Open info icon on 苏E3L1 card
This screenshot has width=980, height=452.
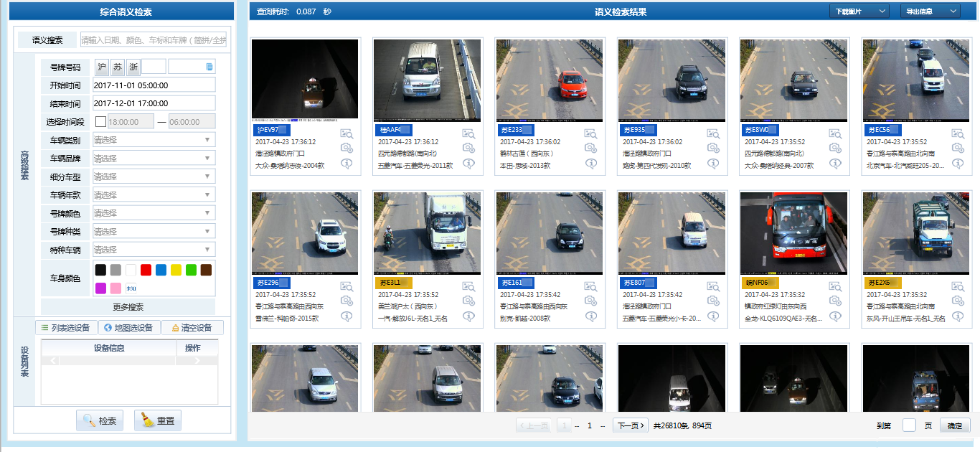coord(469,316)
